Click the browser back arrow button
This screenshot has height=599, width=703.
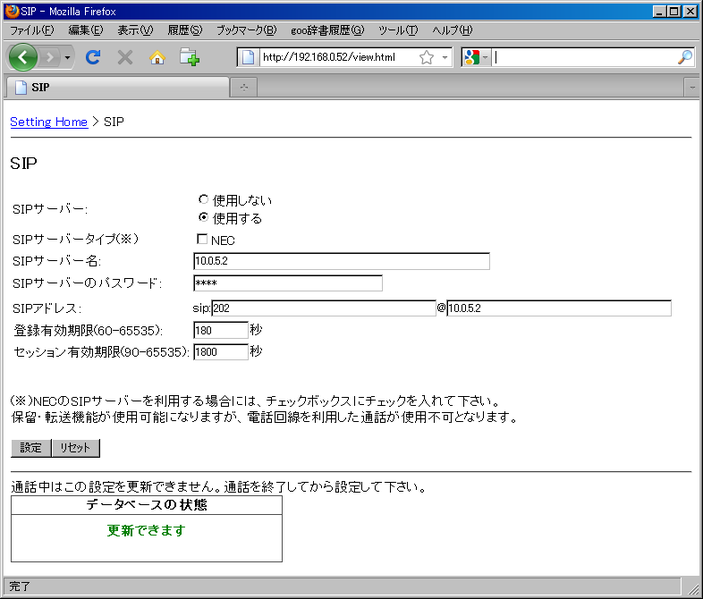[23, 57]
